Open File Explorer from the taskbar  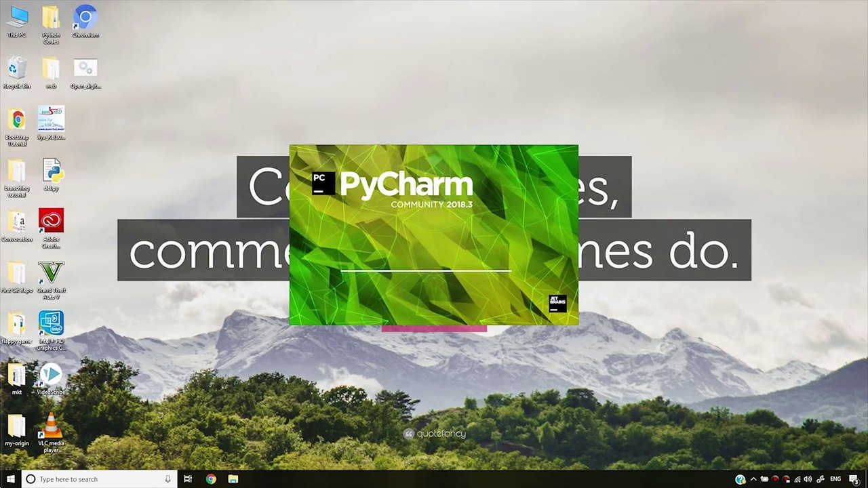[x=233, y=479]
